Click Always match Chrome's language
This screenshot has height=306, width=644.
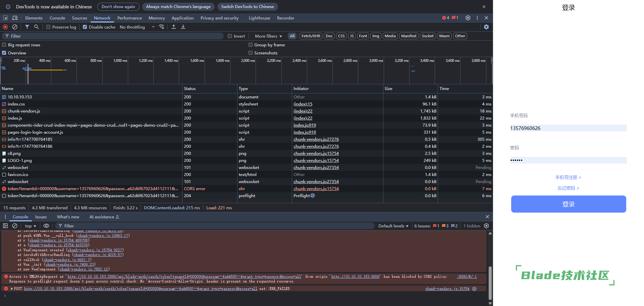click(178, 7)
